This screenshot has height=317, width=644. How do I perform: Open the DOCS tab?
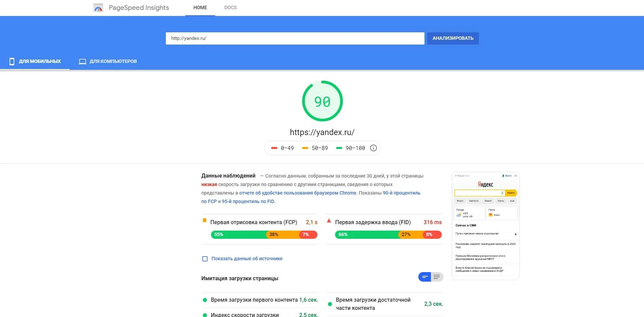click(230, 7)
